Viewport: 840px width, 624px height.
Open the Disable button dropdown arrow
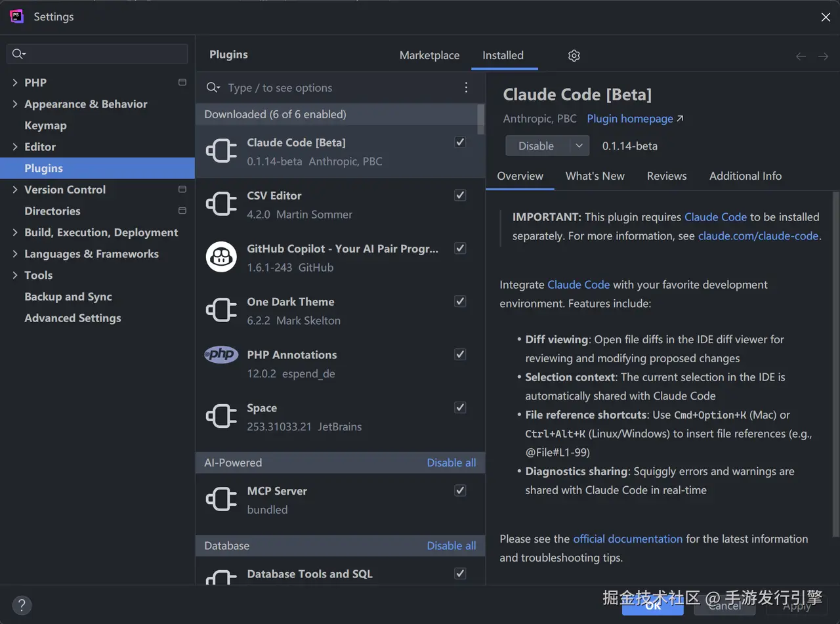(579, 146)
